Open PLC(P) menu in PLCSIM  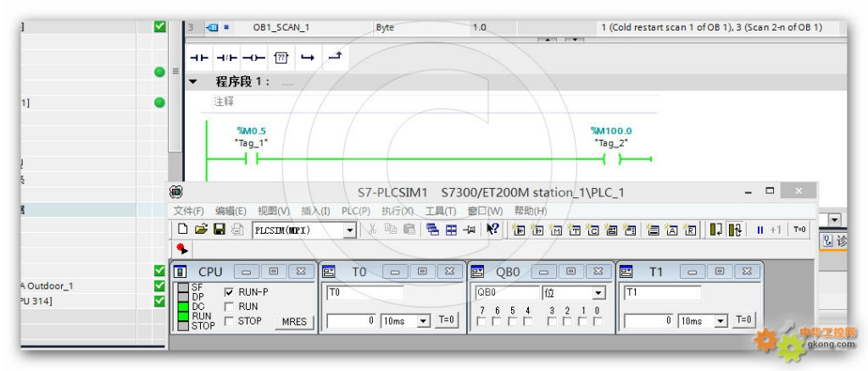[356, 211]
